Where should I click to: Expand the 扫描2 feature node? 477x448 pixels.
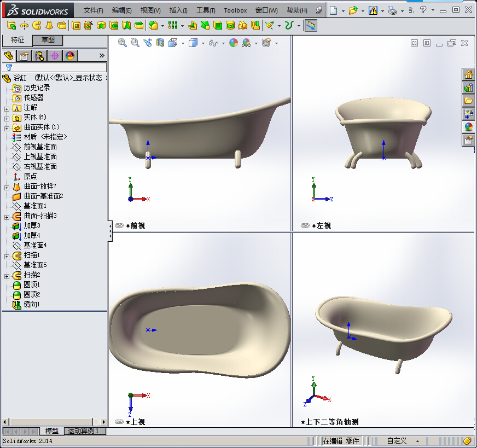click(x=7, y=276)
